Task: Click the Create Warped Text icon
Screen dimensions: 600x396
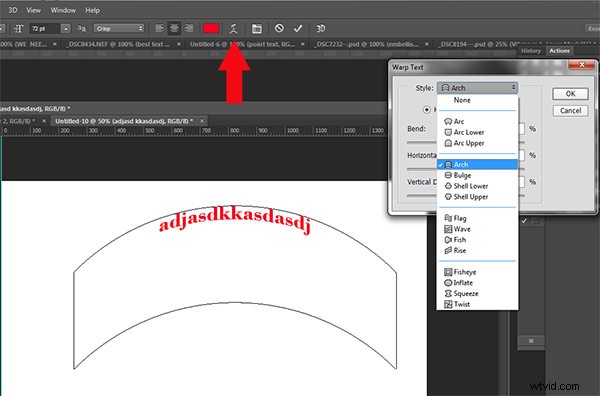Action: tap(233, 28)
